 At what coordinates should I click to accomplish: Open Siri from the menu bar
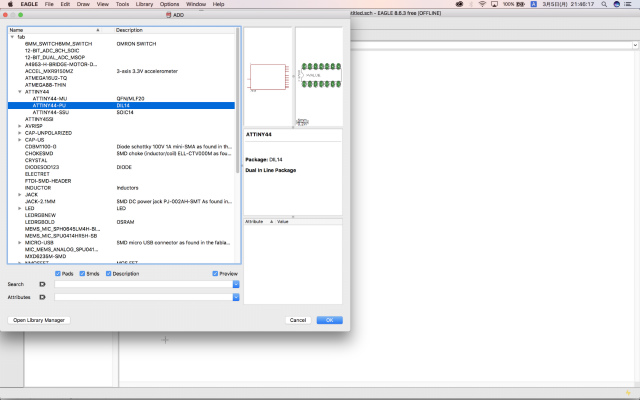pos(617,4)
